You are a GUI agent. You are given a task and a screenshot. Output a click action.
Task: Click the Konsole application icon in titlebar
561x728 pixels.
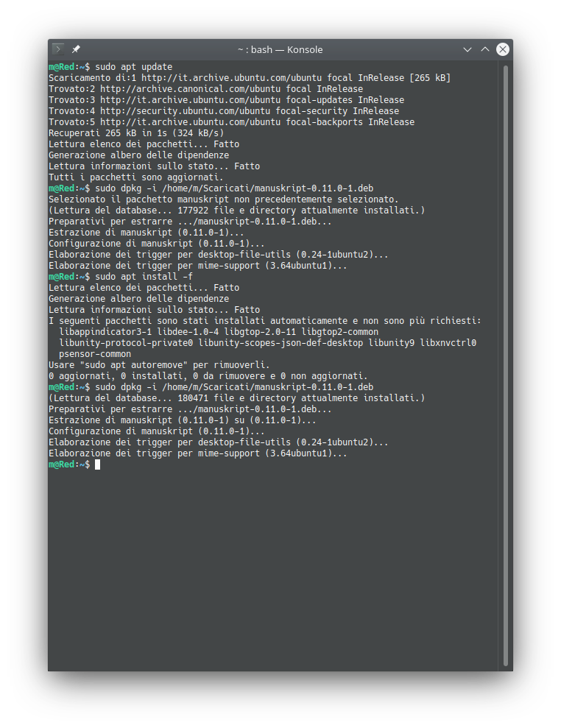[57, 49]
